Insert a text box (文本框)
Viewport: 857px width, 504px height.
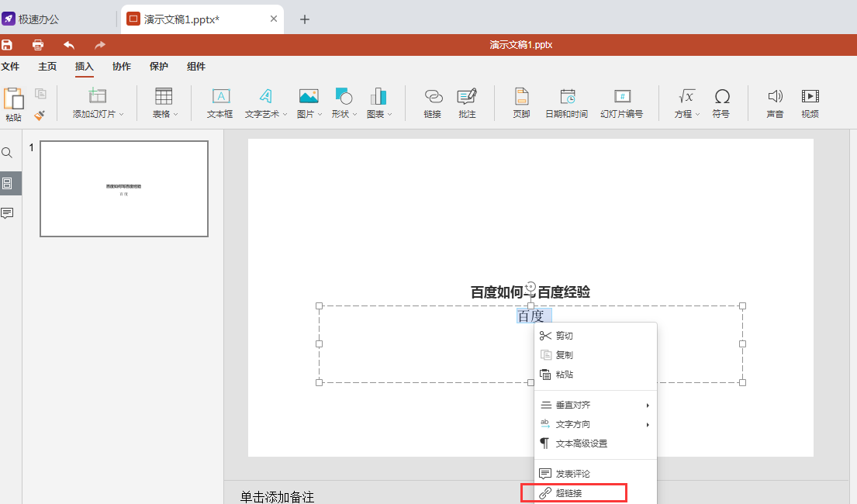coord(220,103)
